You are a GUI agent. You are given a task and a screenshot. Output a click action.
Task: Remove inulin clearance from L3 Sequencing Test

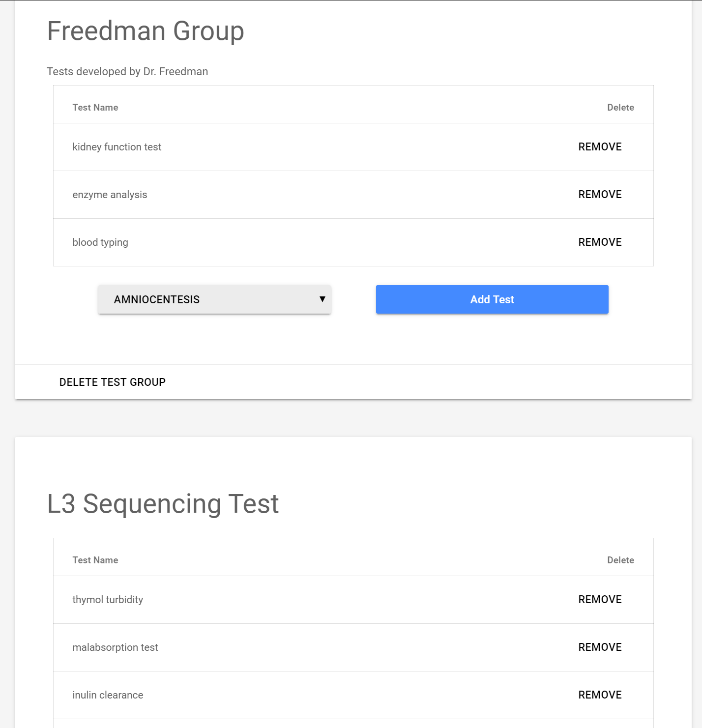coord(600,695)
